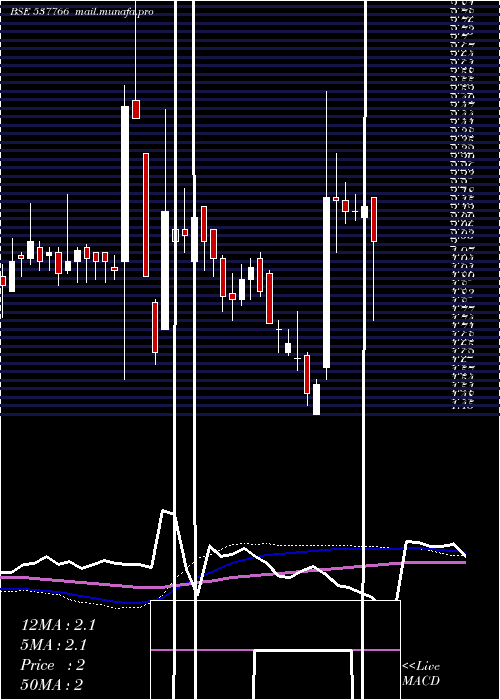Click the Price : 2 value
Image resolution: width=500 pixels, height=700 pixels.
52,665
